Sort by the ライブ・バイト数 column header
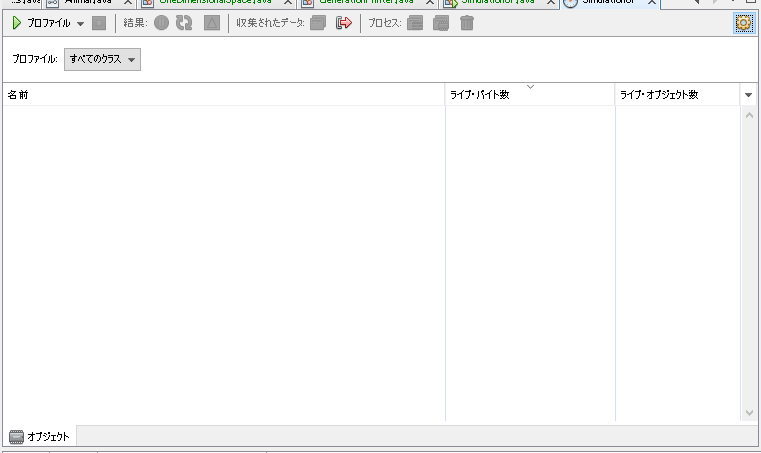The height and width of the screenshot is (453, 761). [530, 95]
